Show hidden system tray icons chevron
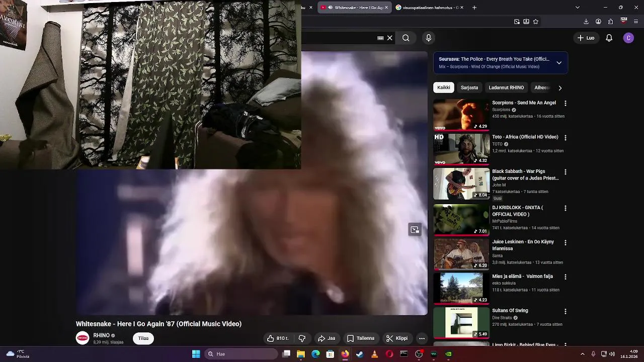 tap(583, 354)
